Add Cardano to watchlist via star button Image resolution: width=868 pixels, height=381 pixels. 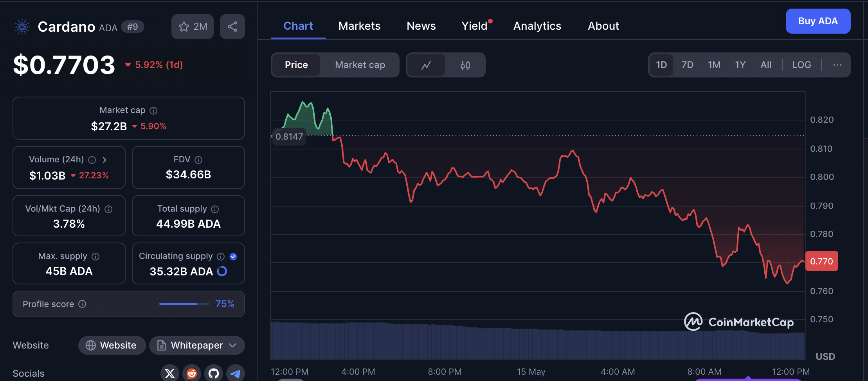tap(192, 27)
